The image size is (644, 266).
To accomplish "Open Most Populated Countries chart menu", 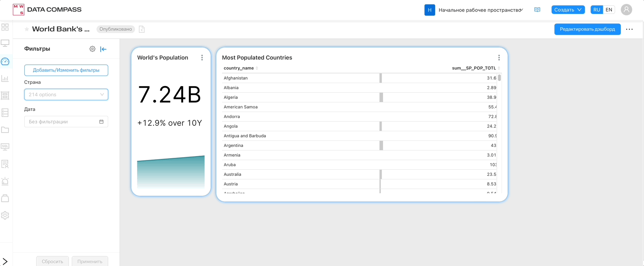I will coord(499,58).
